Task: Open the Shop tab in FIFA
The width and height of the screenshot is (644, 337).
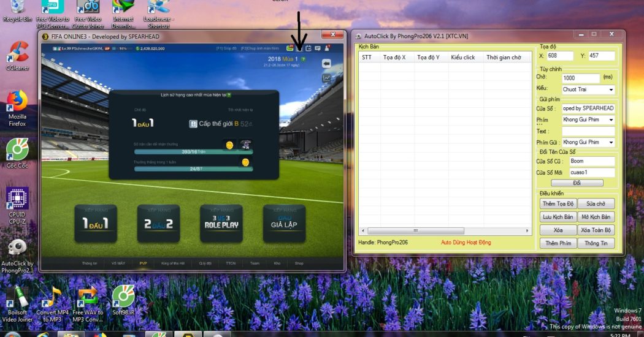Action: [x=299, y=263]
